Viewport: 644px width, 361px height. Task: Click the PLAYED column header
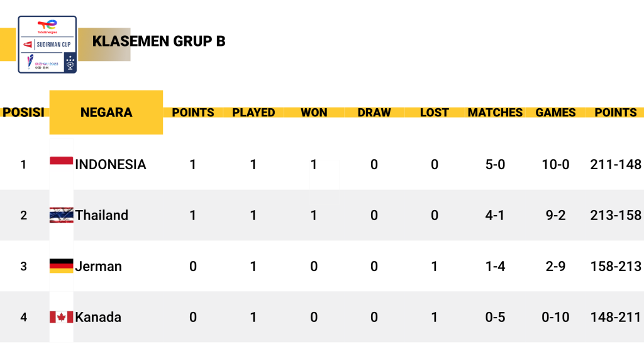pos(253,113)
